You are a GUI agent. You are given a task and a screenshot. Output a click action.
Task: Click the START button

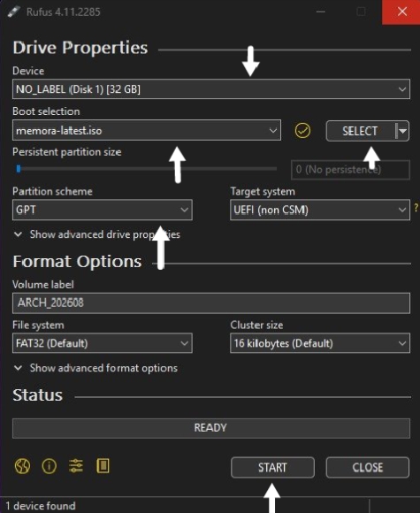272,468
